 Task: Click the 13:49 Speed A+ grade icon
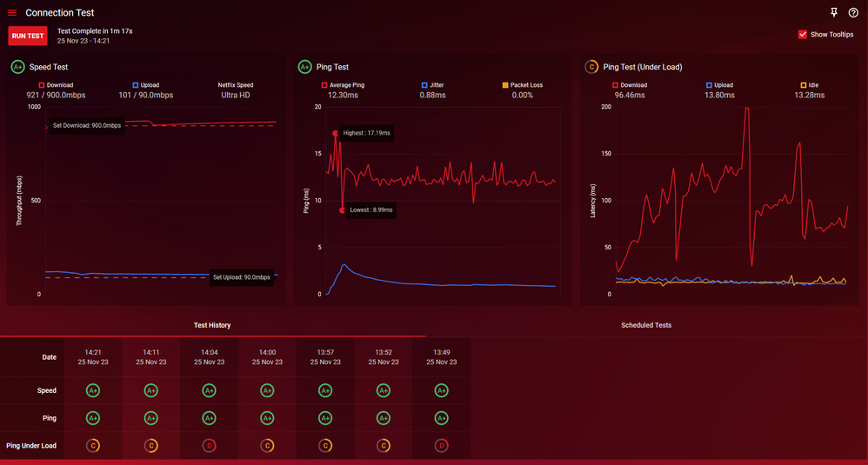click(441, 391)
